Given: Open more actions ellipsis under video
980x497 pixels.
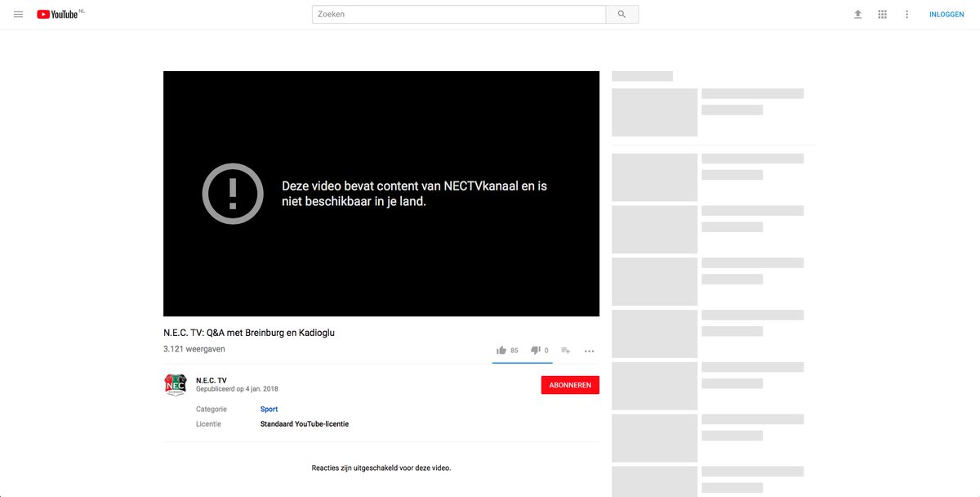Looking at the screenshot, I should [590, 351].
